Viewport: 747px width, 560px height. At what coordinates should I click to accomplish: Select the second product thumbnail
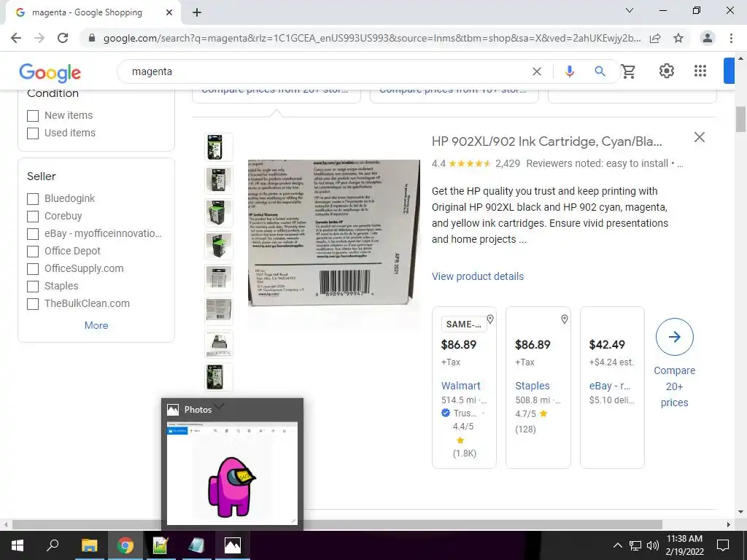click(x=219, y=180)
